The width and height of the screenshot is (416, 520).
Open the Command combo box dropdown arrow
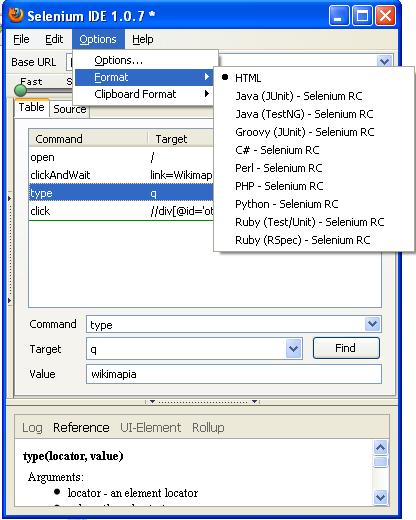pyautogui.click(x=372, y=324)
